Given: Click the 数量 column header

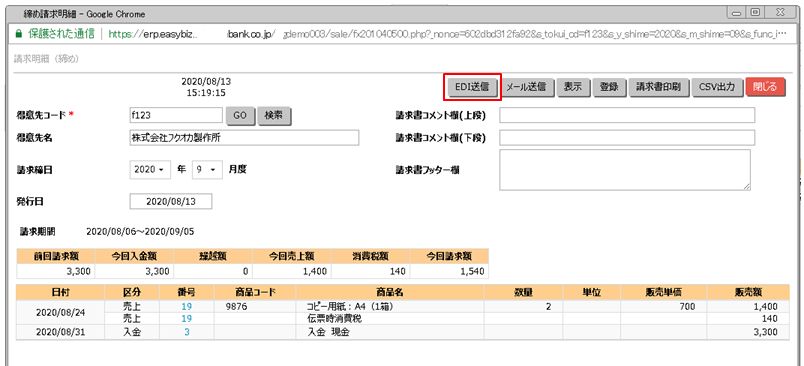Looking at the screenshot, I should point(524,293).
